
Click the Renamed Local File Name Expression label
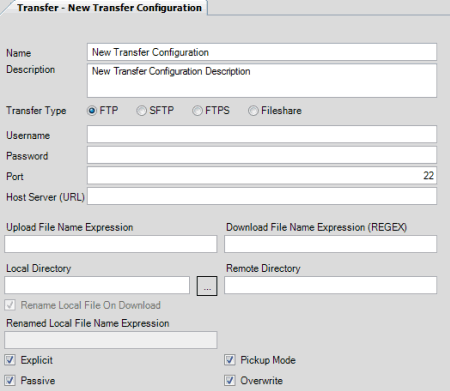coord(88,323)
